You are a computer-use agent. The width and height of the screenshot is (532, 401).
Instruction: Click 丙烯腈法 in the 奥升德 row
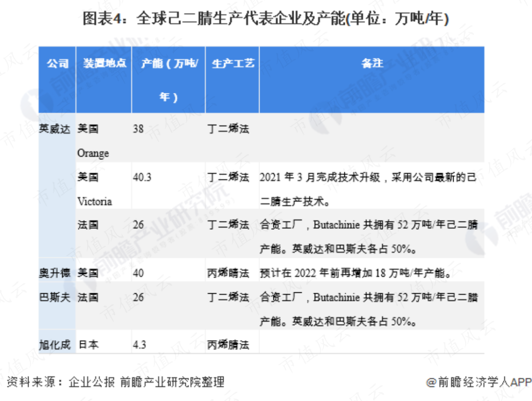pos(228,273)
